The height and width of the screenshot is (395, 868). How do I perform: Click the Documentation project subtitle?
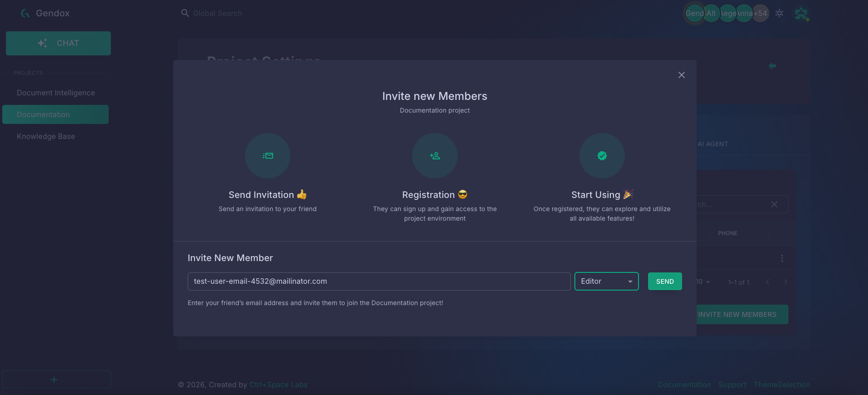pyautogui.click(x=435, y=110)
